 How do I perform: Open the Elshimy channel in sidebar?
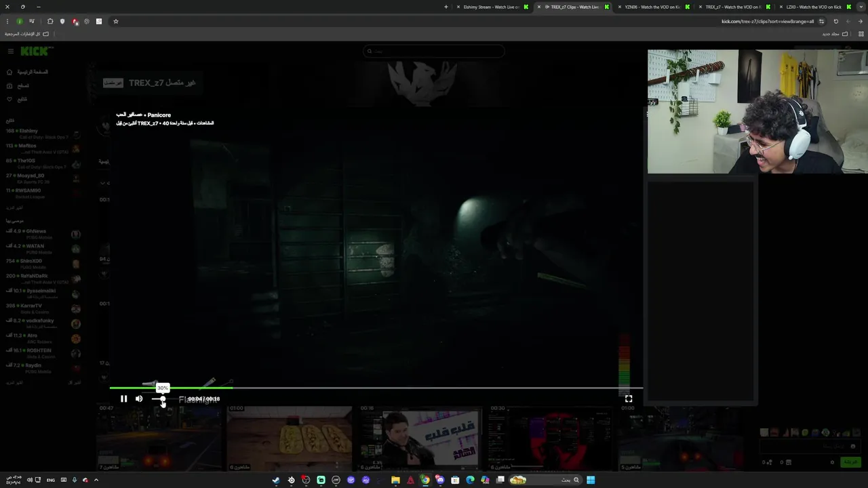point(43,134)
